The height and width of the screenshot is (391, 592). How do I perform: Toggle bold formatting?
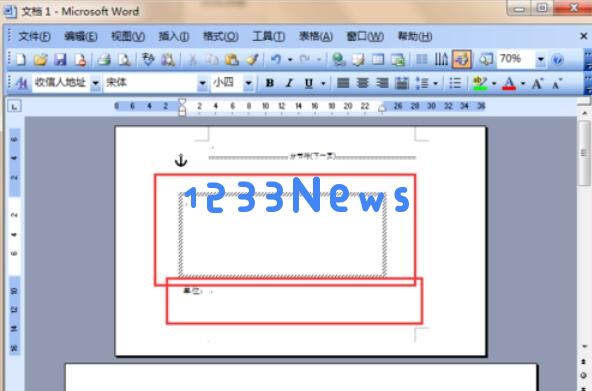270,83
